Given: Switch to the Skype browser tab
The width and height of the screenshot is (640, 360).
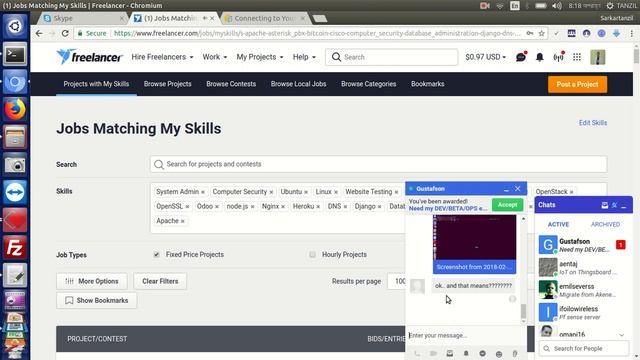Looking at the screenshot, I should click(82, 18).
